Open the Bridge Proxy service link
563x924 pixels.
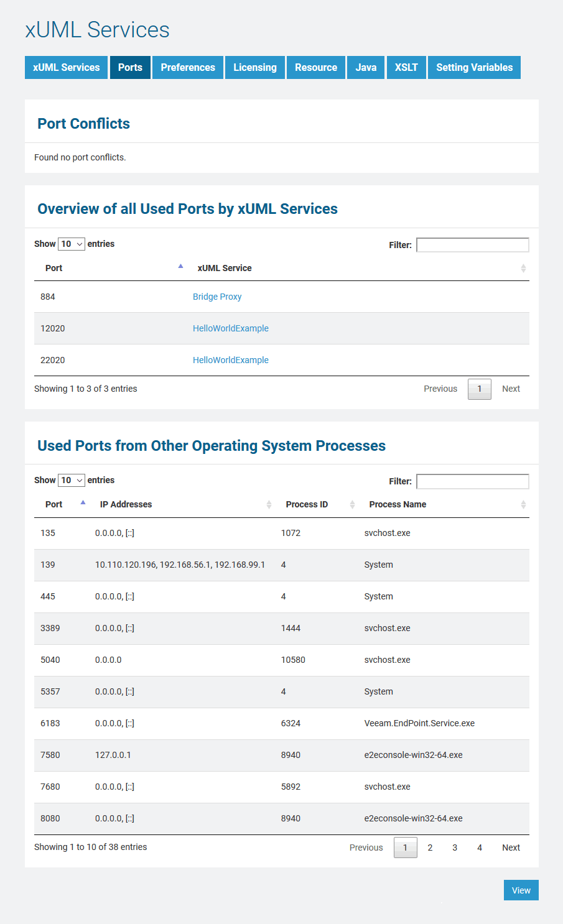click(x=217, y=297)
